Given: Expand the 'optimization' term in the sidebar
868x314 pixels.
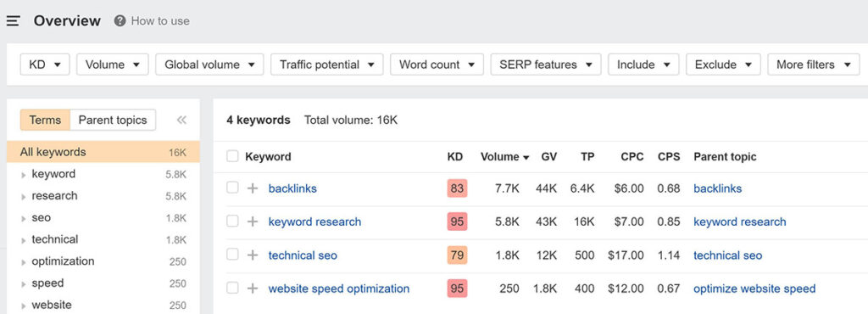Looking at the screenshot, I should (23, 262).
